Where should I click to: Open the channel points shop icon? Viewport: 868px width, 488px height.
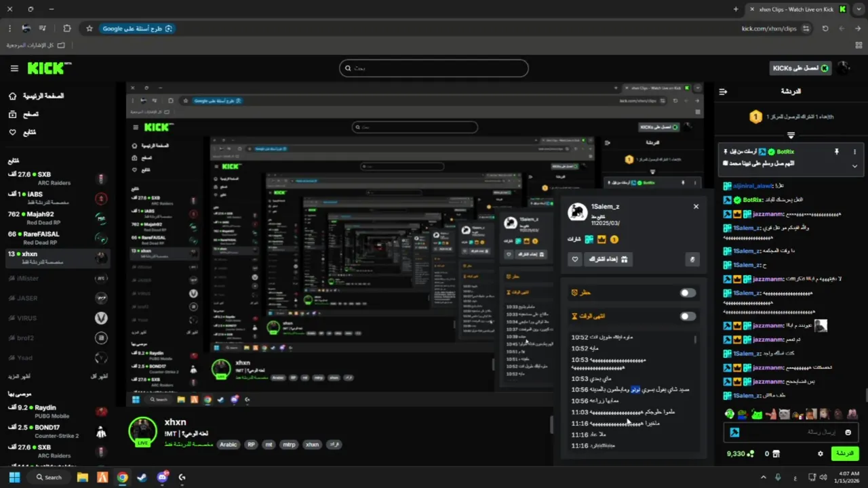[776, 453]
